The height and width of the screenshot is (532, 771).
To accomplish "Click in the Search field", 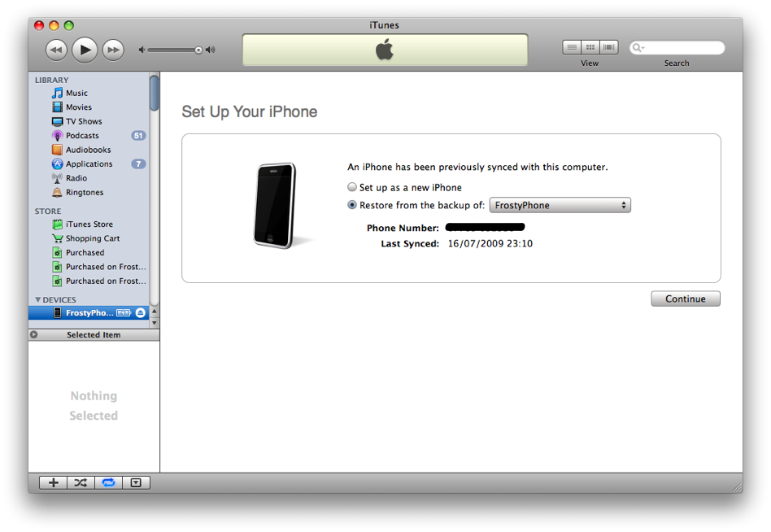I will pyautogui.click(x=682, y=48).
